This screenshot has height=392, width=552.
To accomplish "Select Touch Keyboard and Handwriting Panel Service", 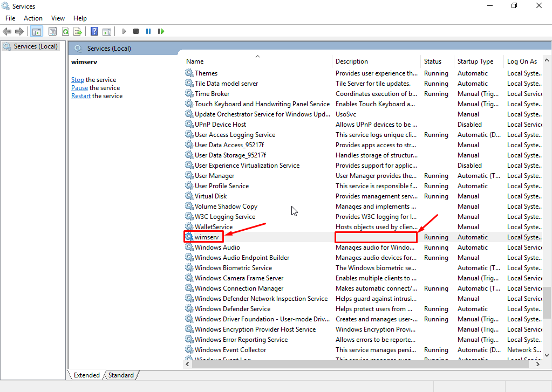I will (x=363, y=104).
